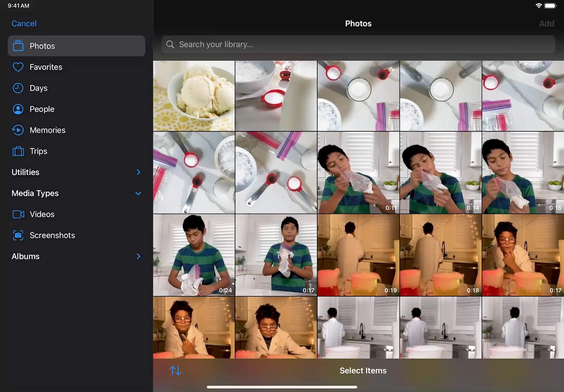Open Screenshots using the capture icon

pyautogui.click(x=18, y=235)
